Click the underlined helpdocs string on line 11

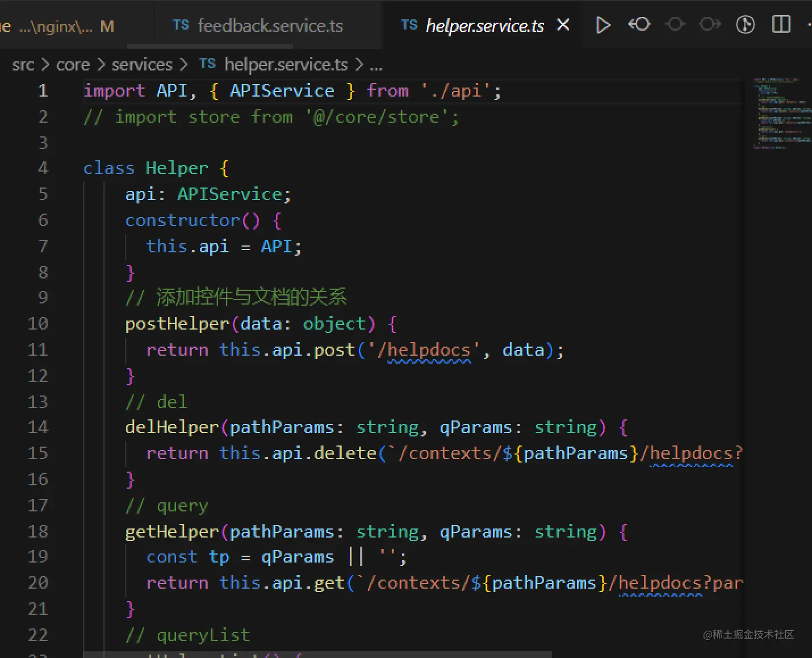click(x=429, y=350)
